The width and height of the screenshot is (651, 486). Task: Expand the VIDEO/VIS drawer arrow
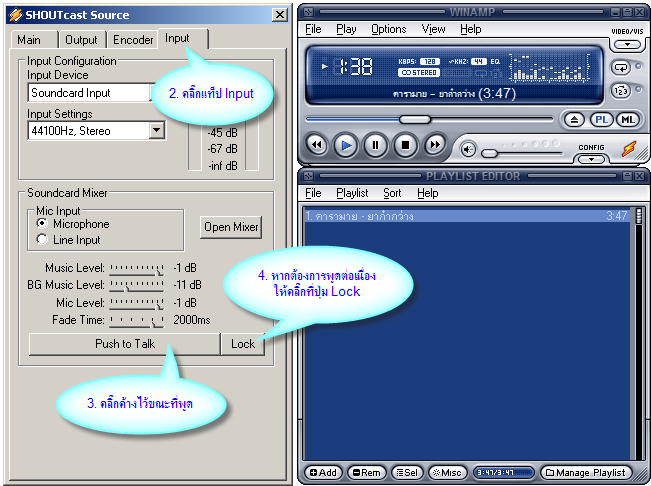(x=627, y=44)
